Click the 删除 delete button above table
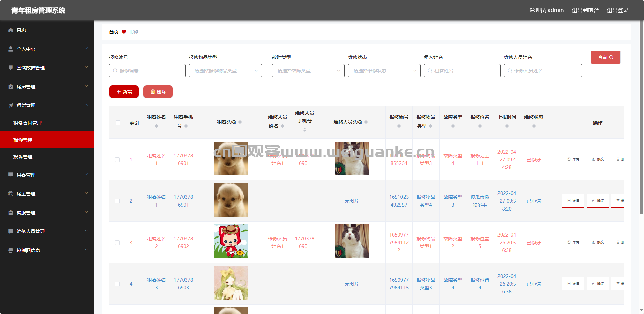Screen dimensions: 644x314 click(158, 92)
